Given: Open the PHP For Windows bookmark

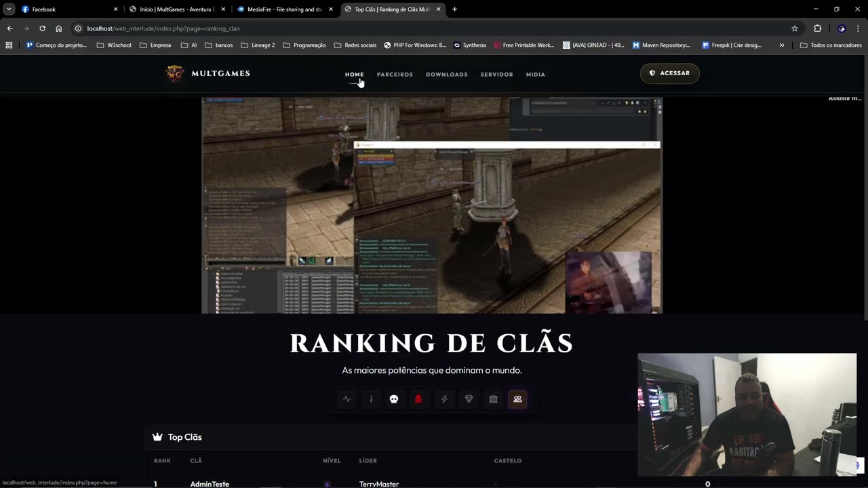Looking at the screenshot, I should (x=414, y=45).
